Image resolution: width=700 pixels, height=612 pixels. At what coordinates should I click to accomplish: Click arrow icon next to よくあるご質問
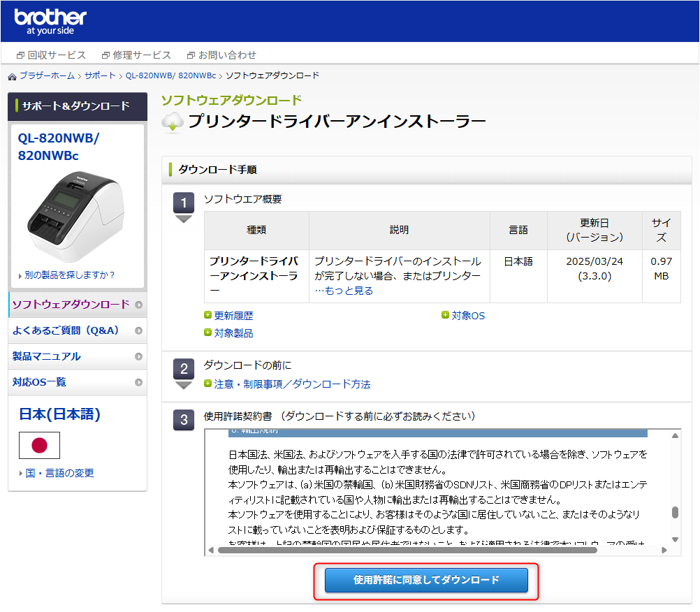click(139, 330)
